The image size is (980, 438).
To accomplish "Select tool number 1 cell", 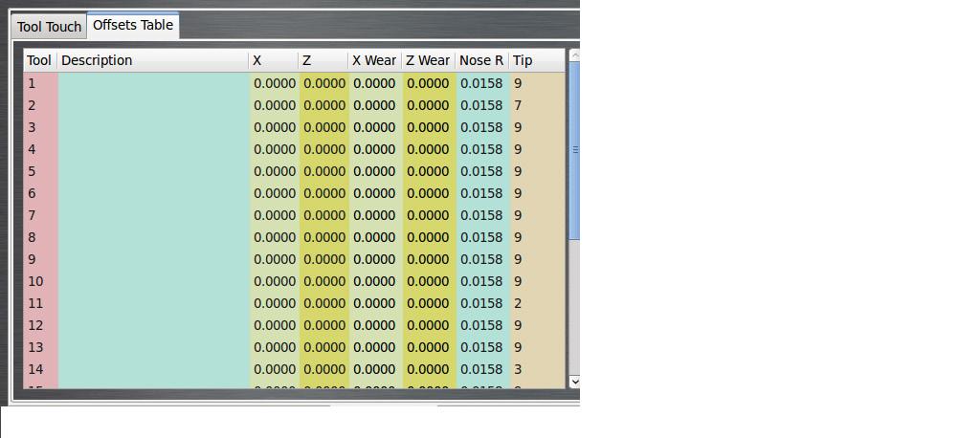I will coord(40,83).
